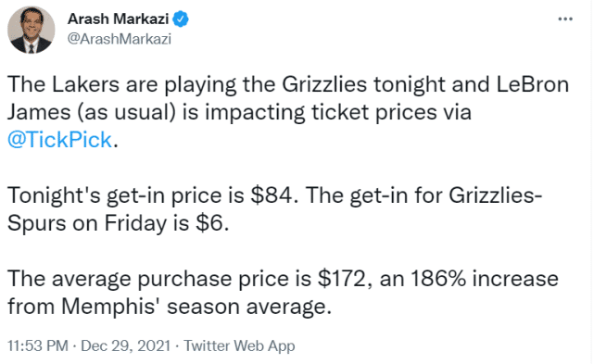Image resolution: width=594 pixels, height=364 pixels.
Task: Follow the @TickPick mention link
Action: pos(59,140)
